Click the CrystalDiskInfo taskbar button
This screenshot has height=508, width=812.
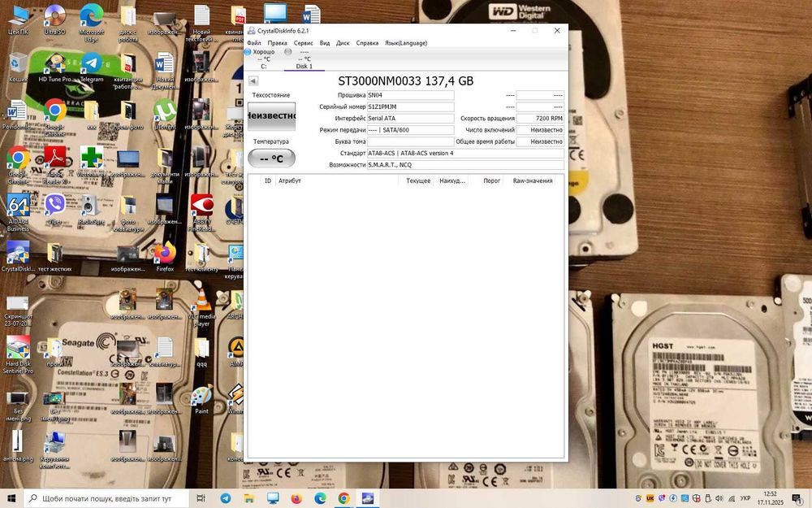pyautogui.click(x=368, y=498)
